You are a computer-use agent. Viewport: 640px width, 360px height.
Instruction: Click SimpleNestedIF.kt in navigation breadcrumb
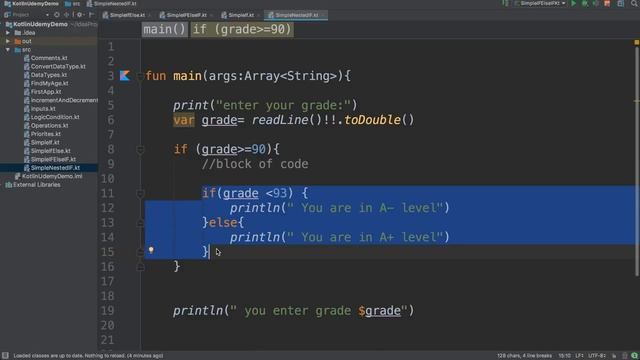coord(111,4)
